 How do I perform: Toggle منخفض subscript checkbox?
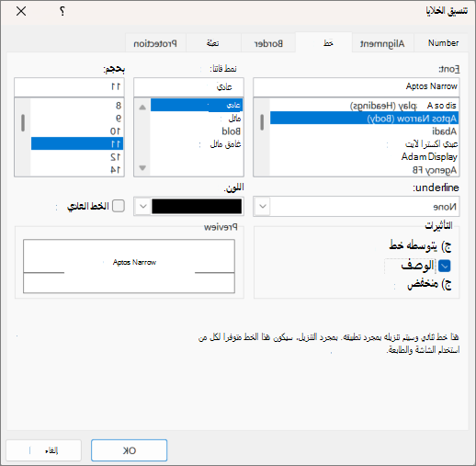pyautogui.click(x=447, y=284)
